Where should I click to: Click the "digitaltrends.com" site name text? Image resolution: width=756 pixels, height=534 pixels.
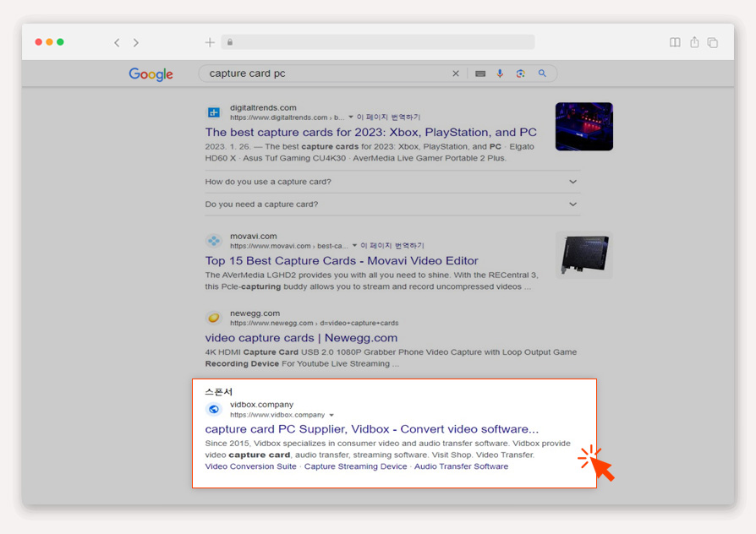263,107
